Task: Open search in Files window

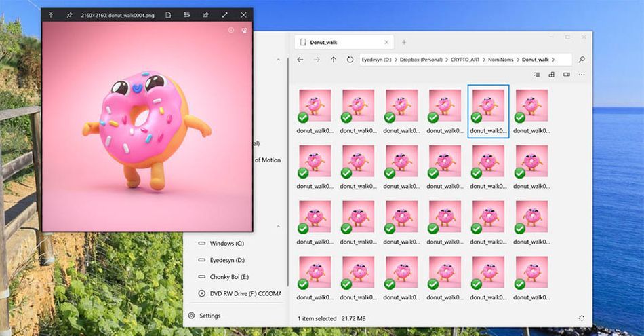Action: [582, 60]
